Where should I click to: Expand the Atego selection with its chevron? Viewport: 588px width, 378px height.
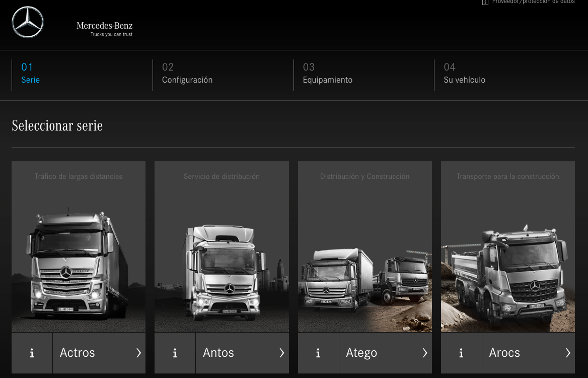[424, 353]
